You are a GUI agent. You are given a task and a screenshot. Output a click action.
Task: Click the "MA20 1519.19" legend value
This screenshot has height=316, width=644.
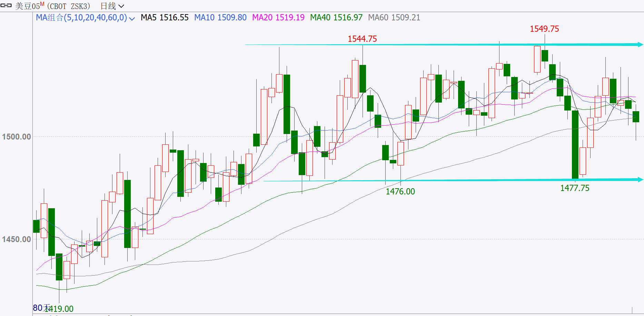click(x=278, y=18)
